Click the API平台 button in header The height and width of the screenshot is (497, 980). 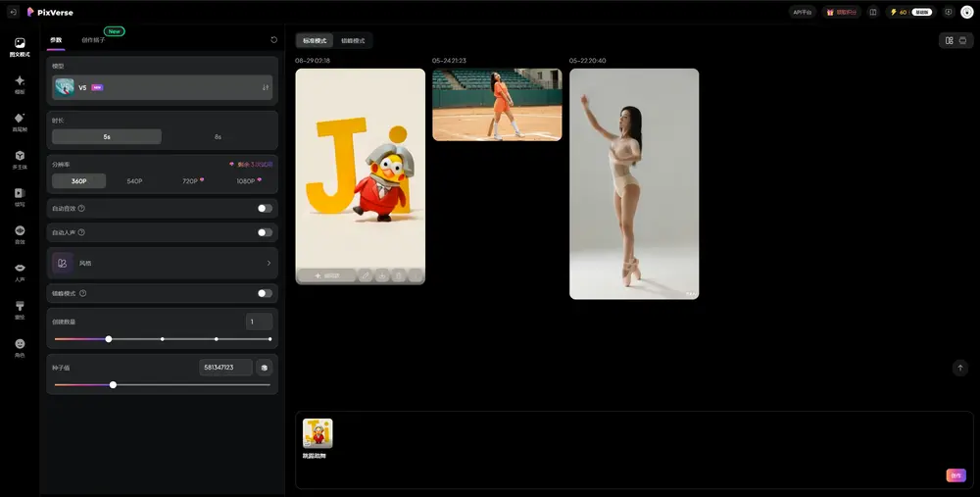[803, 12]
